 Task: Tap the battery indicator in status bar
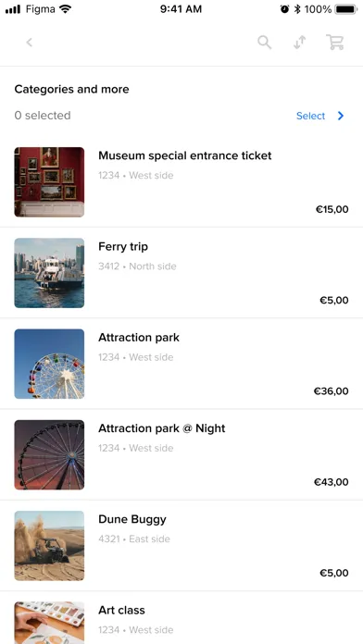pyautogui.click(x=346, y=9)
